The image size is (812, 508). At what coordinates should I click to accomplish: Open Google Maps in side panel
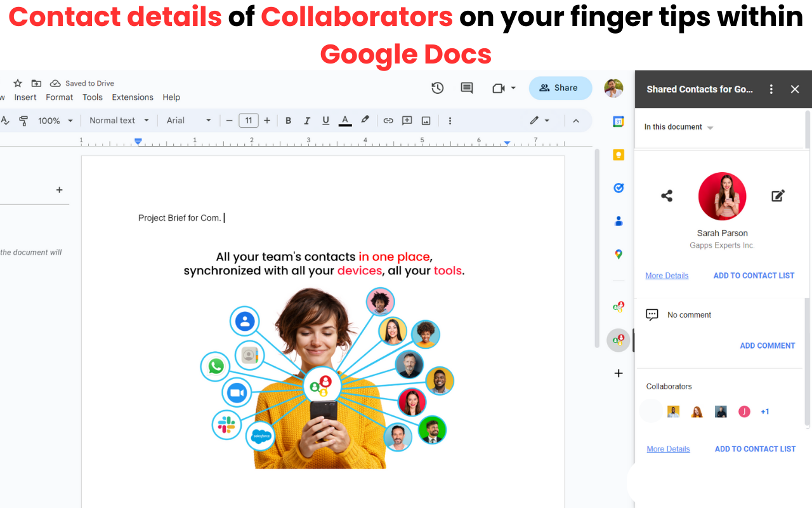coord(619,254)
